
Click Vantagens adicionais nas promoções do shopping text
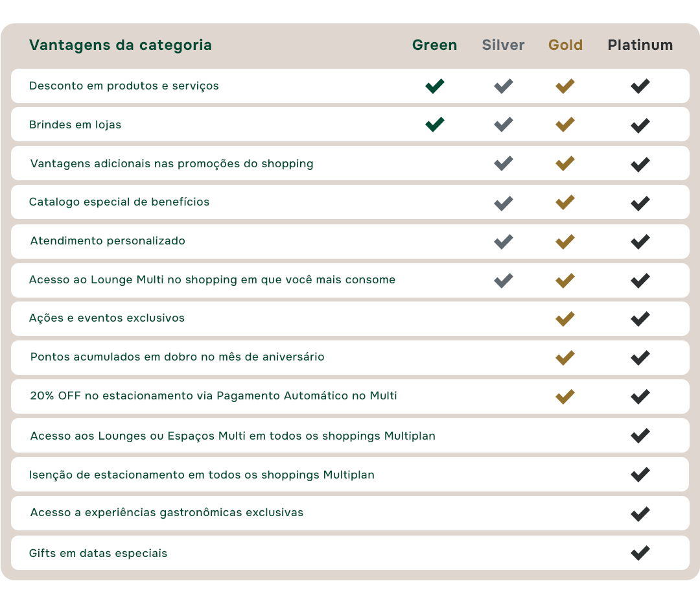tap(172, 164)
